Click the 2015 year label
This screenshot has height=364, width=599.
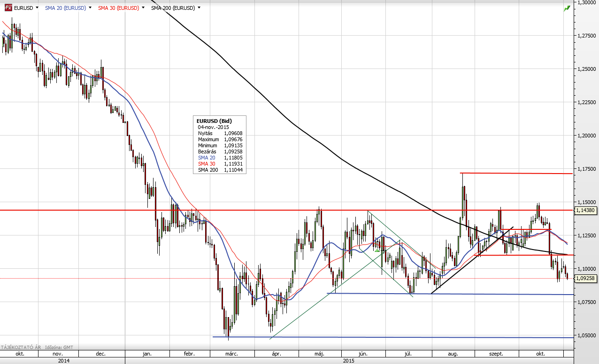click(x=349, y=361)
